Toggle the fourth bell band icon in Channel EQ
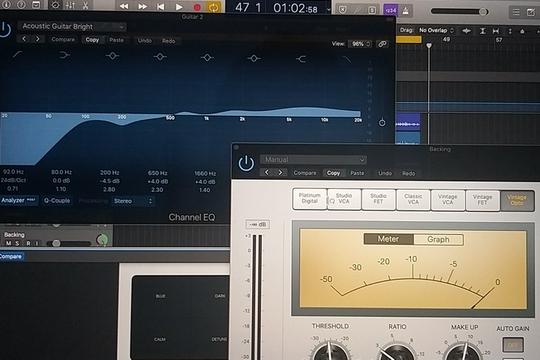Viewport: 540px width, 360px height. click(x=254, y=58)
